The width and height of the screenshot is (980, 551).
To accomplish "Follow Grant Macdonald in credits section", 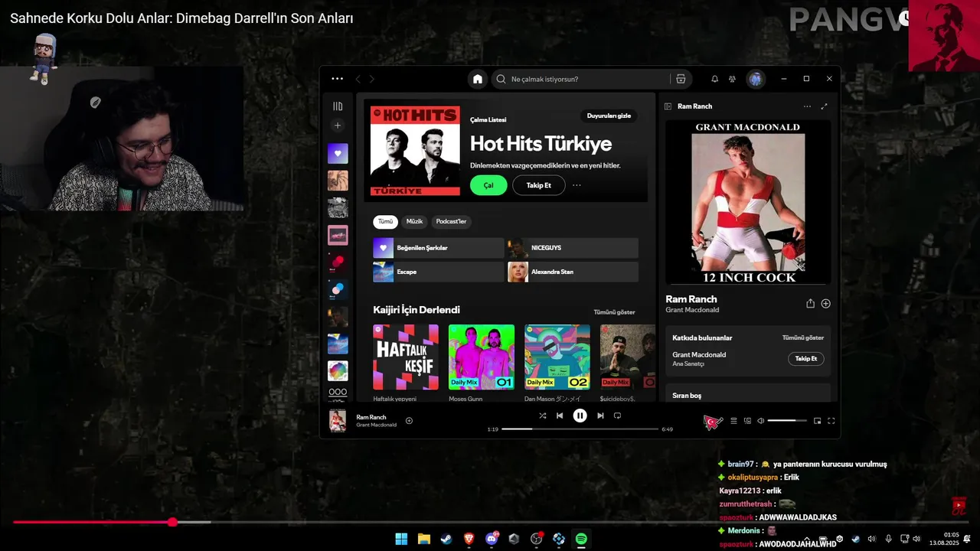I will coord(806,358).
